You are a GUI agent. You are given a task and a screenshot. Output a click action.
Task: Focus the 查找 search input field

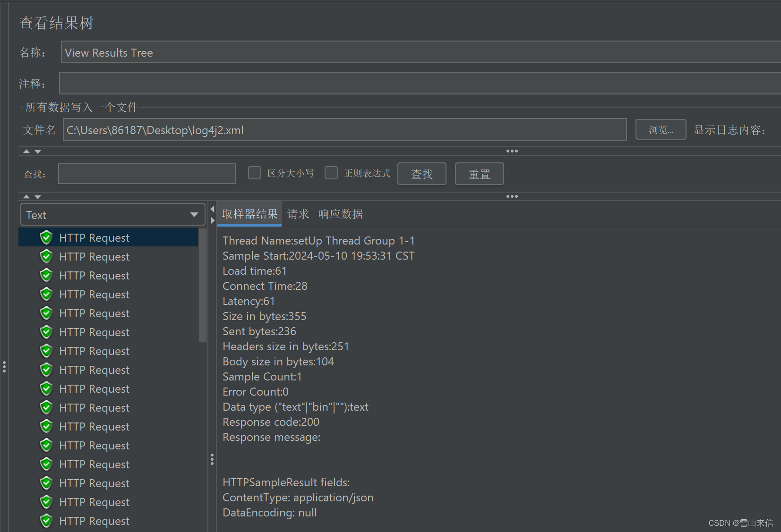pos(147,174)
